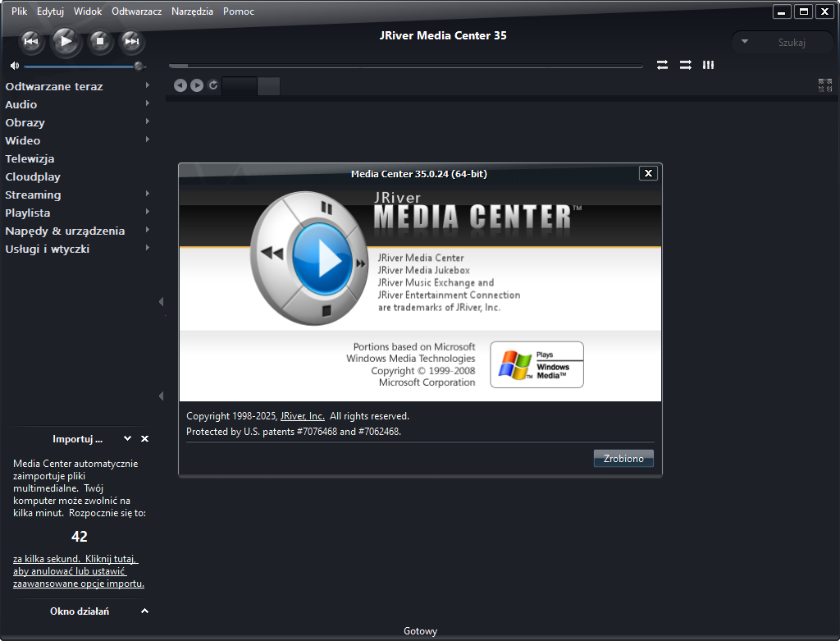Click the Gotowy status bar text
The image size is (840, 641).
[x=421, y=631]
